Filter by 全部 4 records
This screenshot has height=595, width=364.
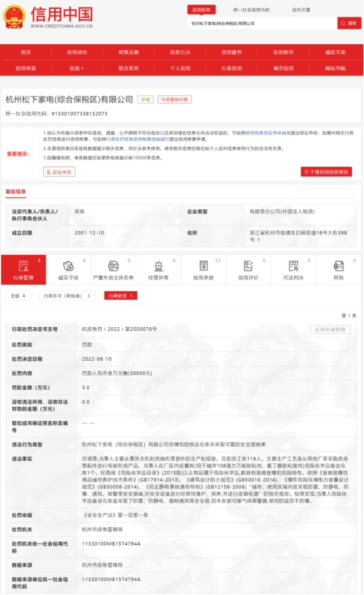coord(18,296)
